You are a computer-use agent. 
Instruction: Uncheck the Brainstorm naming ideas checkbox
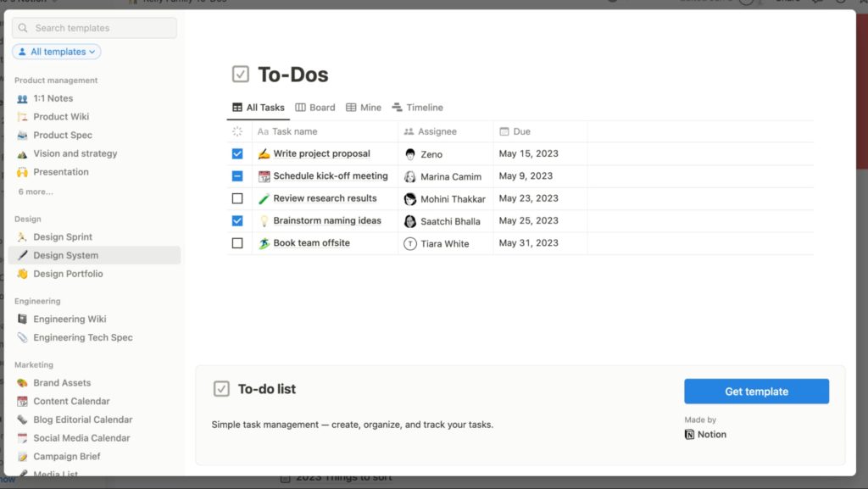237,220
